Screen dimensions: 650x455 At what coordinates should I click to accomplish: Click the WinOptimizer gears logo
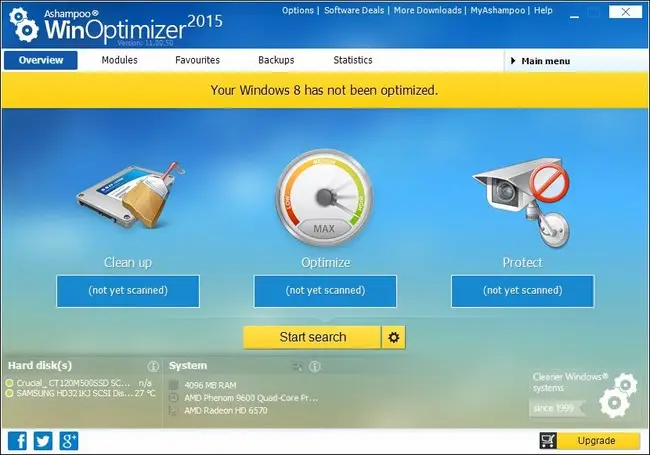click(x=24, y=25)
